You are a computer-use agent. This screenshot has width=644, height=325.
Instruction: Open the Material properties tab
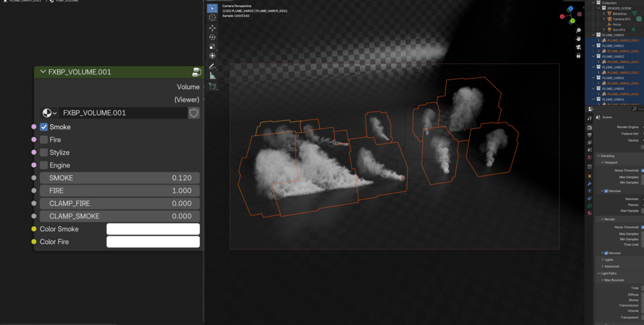tap(590, 213)
